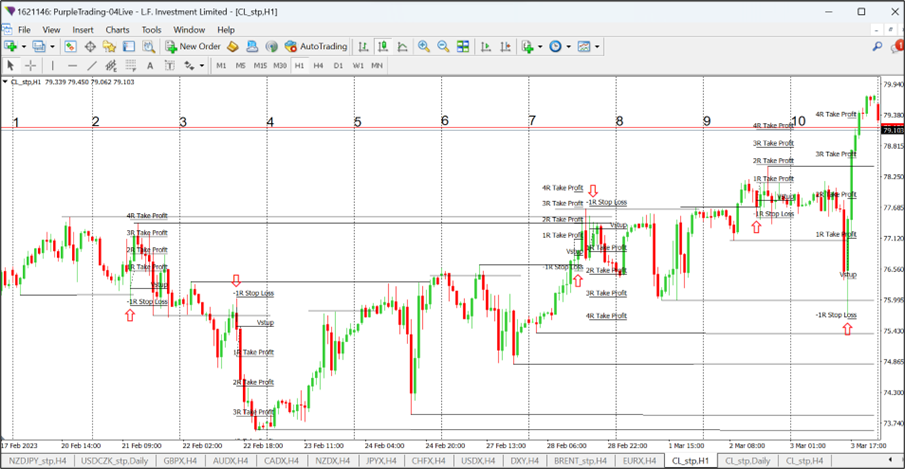
Task: Open the View menu
Action: 51,29
